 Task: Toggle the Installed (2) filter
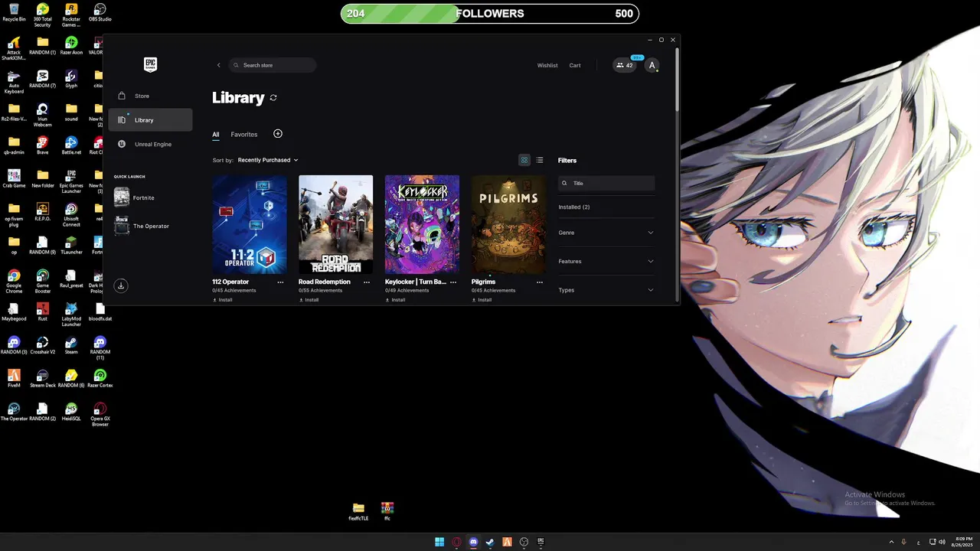[x=574, y=207]
